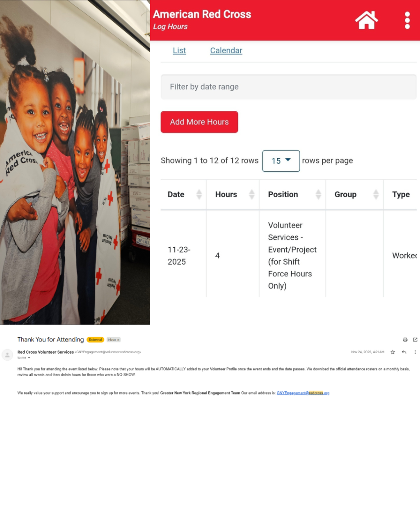
Task: Sort table by Date column arrows
Action: [x=199, y=194]
